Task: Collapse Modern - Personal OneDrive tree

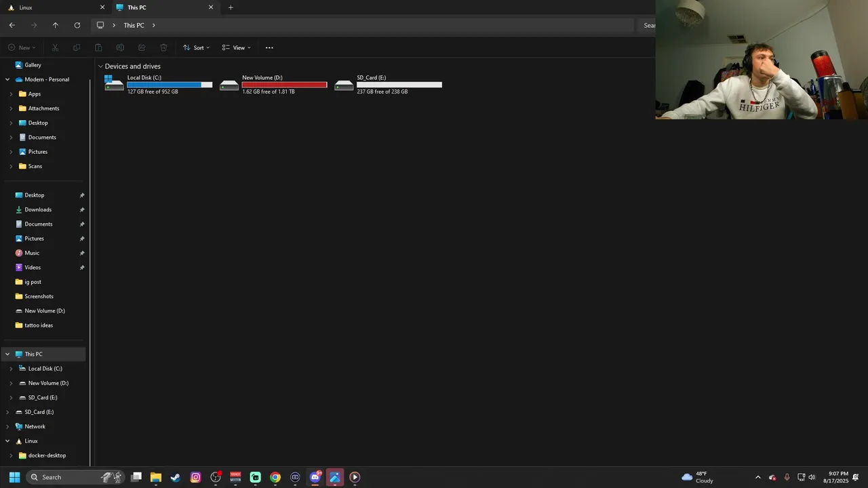Action: 7,79
